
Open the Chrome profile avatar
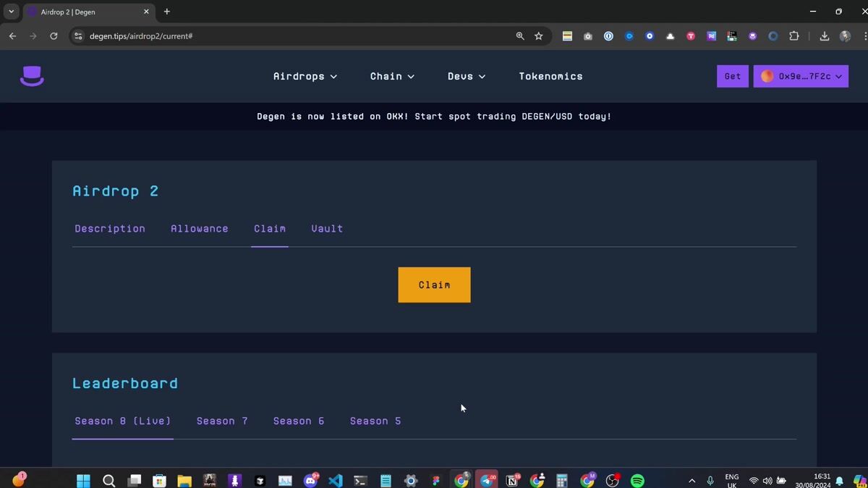pyautogui.click(x=845, y=36)
